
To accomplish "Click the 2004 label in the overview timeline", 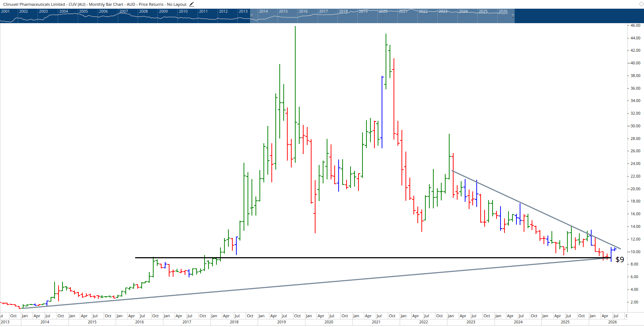I will click(x=64, y=11).
